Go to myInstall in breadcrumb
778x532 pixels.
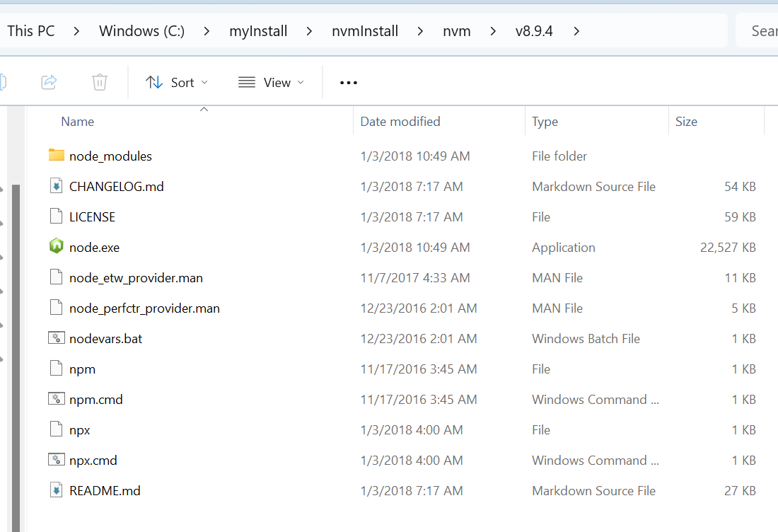(x=258, y=30)
